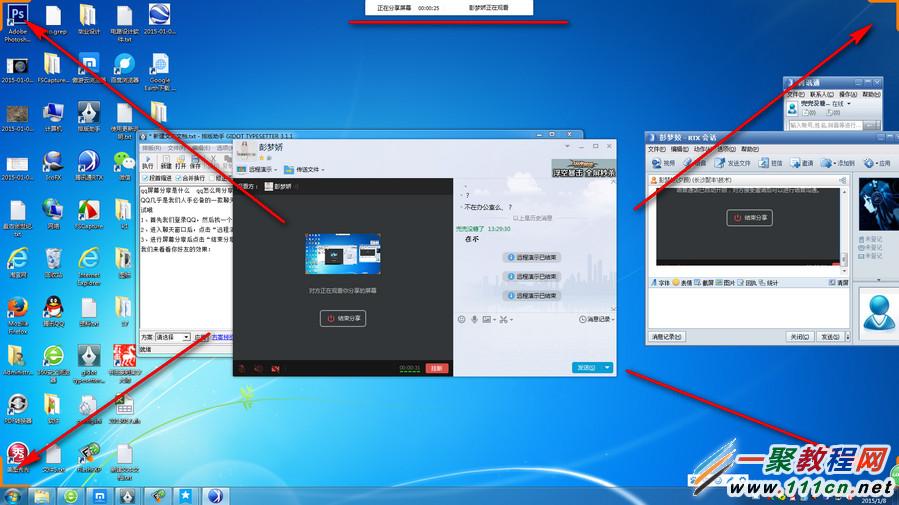899x505 pixels.
Task: Click the microphone voice icon in QQ chat
Action: pos(474,319)
